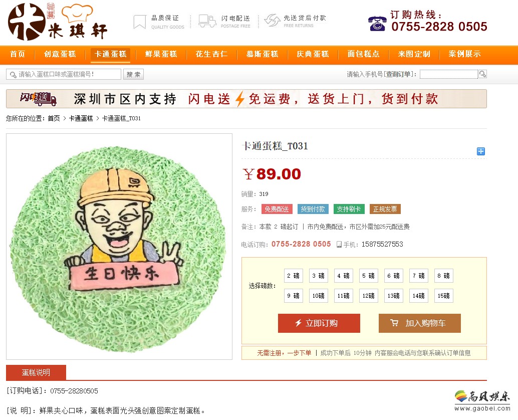The width and height of the screenshot is (518, 420).
Task: Click the Miqixuan bakery logo
Action: tap(58, 22)
